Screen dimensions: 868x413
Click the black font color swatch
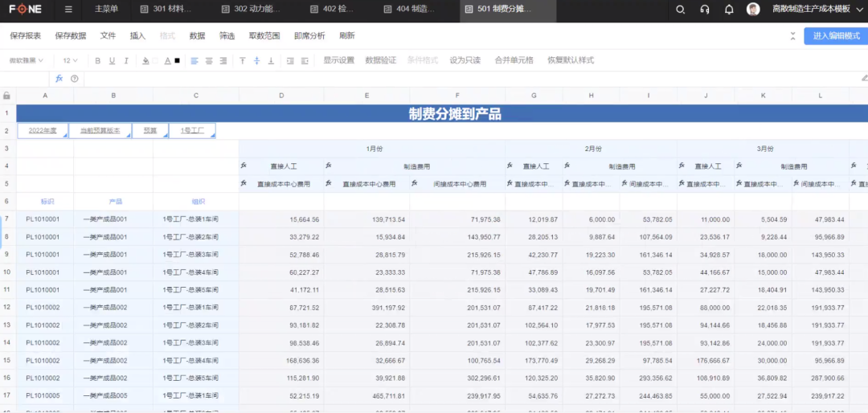point(177,61)
